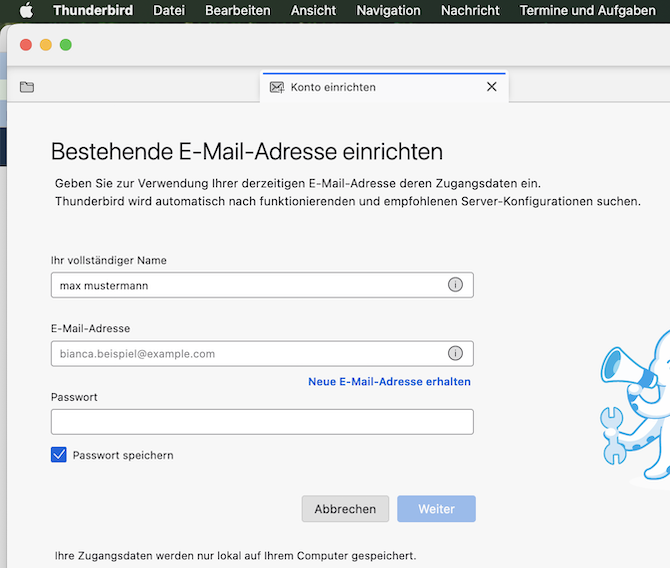Toggle the Passwort speichern checkbox
Viewport: 670px width, 568px height.
click(59, 455)
